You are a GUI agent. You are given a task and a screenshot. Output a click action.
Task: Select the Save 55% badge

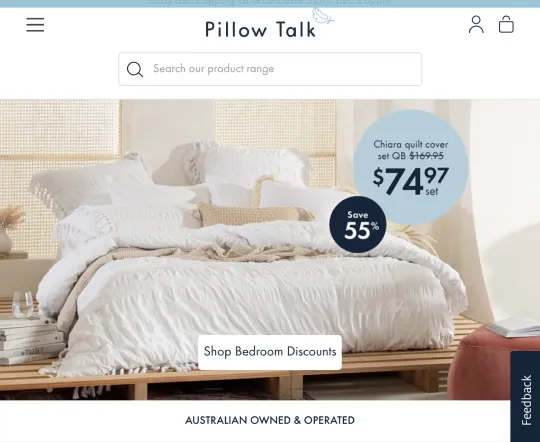pos(358,225)
